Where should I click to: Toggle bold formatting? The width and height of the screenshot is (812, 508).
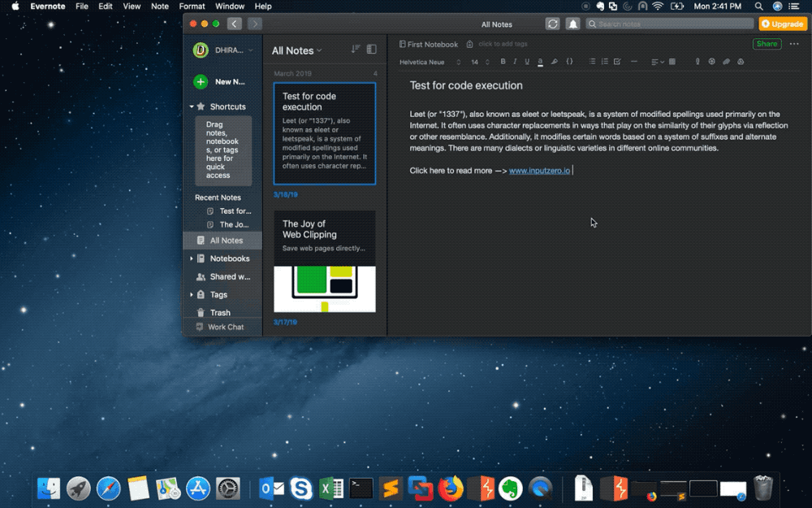click(x=503, y=62)
